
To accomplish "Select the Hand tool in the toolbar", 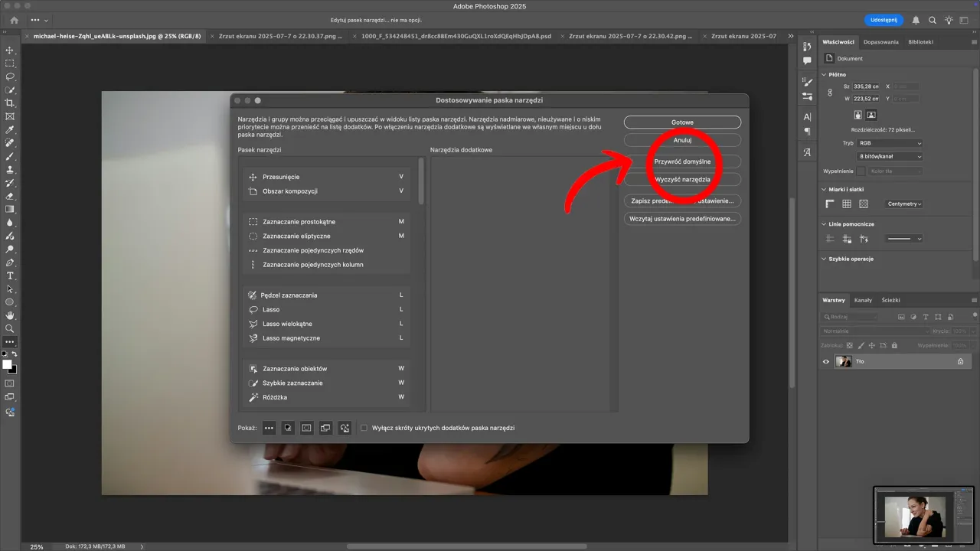I will pos(10,315).
